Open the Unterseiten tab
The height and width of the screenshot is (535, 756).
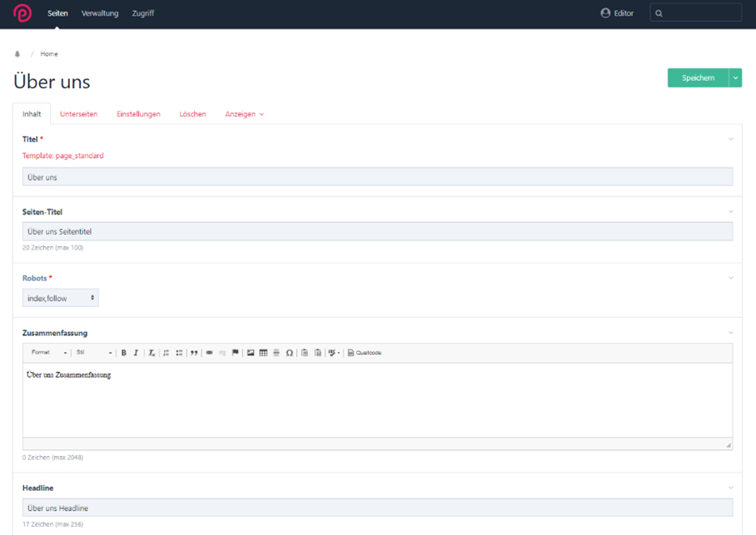pos(78,114)
